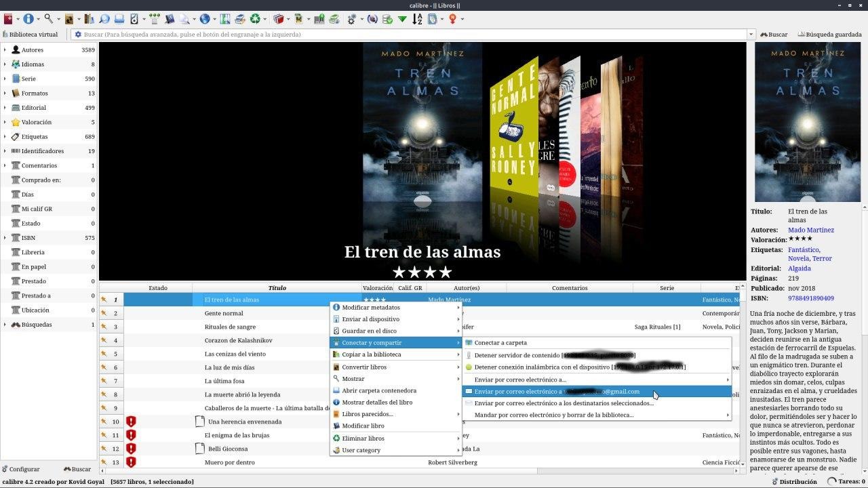The width and height of the screenshot is (868, 488).
Task: Click the blue globe toolbar icon
Action: (205, 19)
